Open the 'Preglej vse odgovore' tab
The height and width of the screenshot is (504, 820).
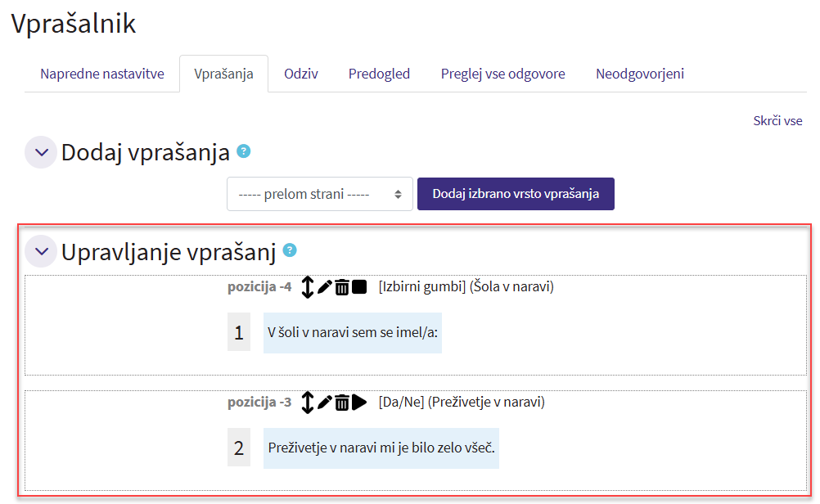(502, 74)
